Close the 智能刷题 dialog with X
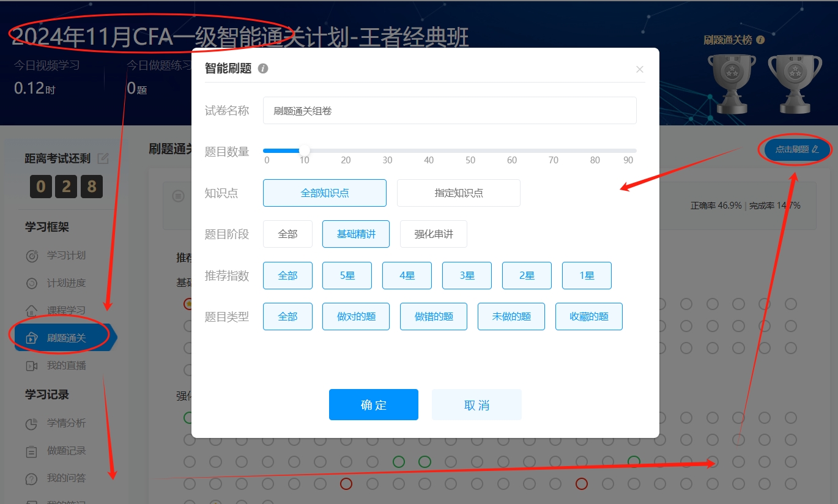The width and height of the screenshot is (838, 504). (640, 69)
